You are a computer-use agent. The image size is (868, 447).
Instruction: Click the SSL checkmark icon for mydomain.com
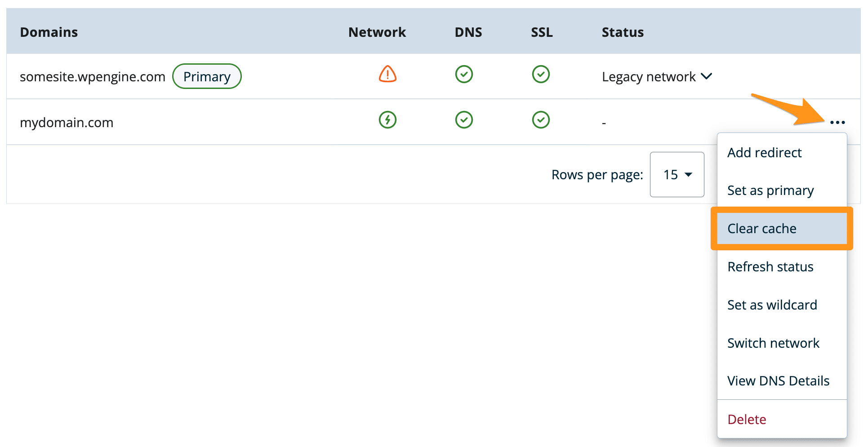tap(541, 120)
